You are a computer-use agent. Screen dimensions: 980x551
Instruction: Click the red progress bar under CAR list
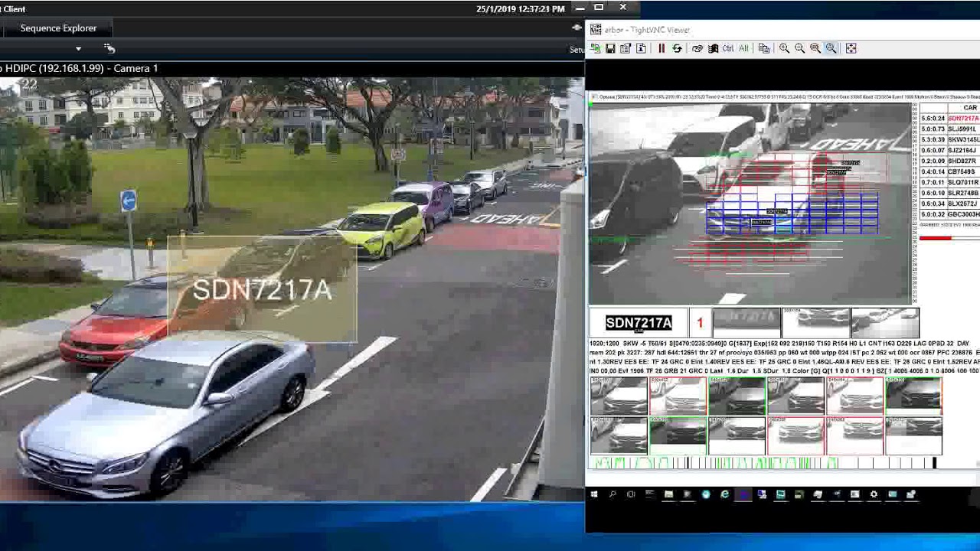936,238
